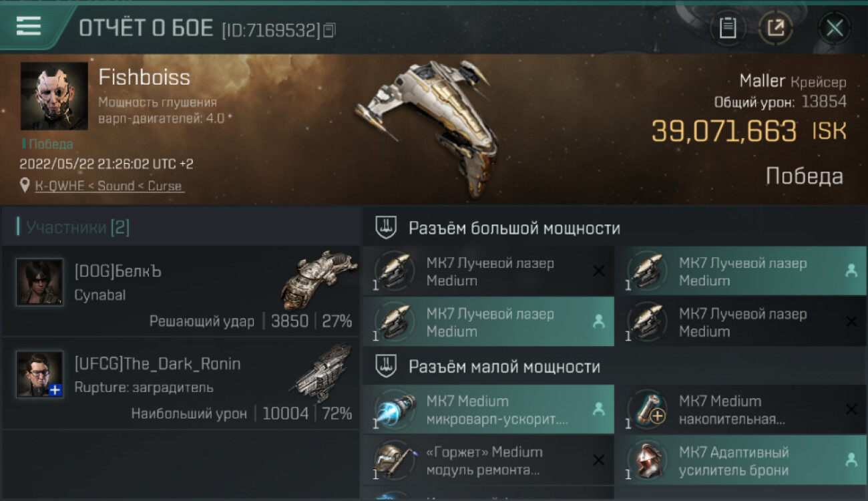Close the battle report window
This screenshot has width=868, height=501.
click(x=835, y=28)
